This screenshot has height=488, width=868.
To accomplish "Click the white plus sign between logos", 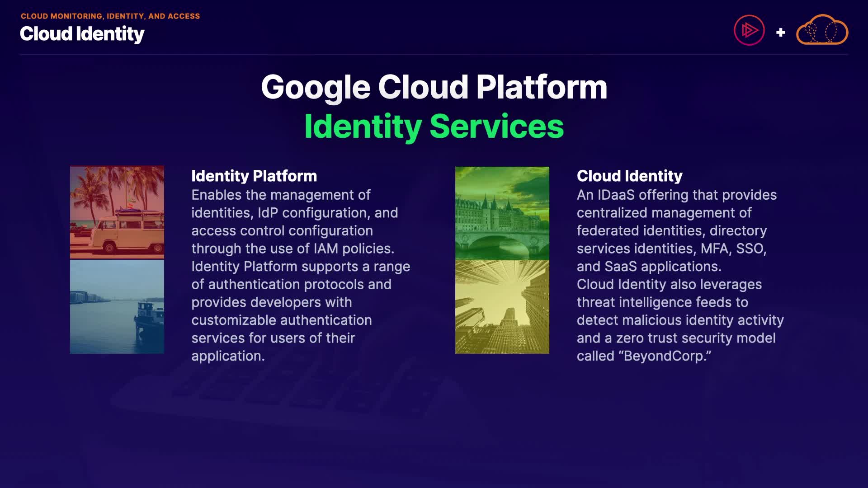I will tap(780, 33).
